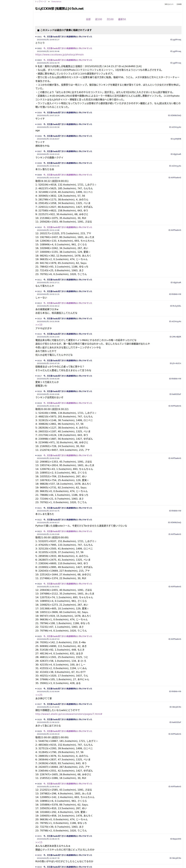Select ID:3AnyEC9s on post 0027
The width and height of the screenshot is (186, 868).
click(175, 707)
